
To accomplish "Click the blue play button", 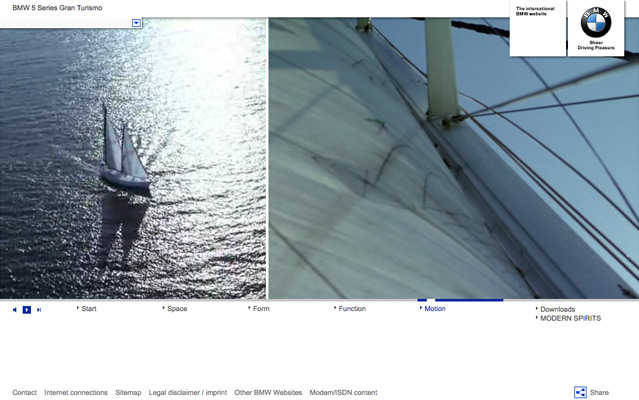I will coord(27,310).
